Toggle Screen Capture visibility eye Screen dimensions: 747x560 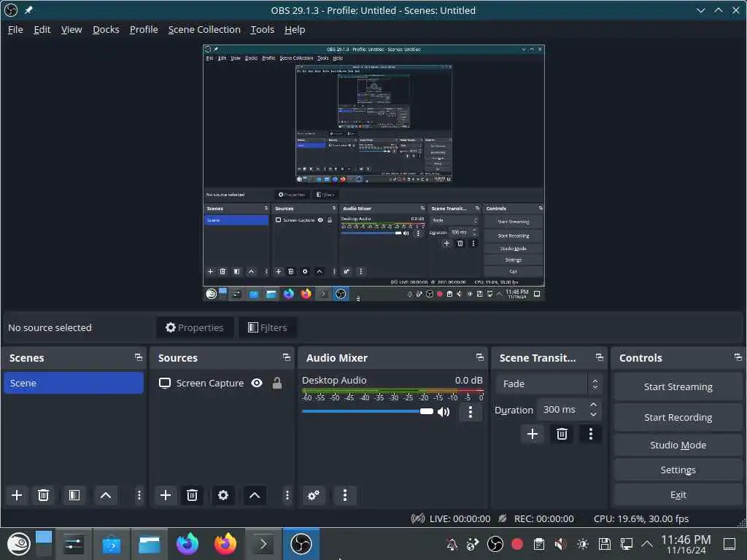257,384
